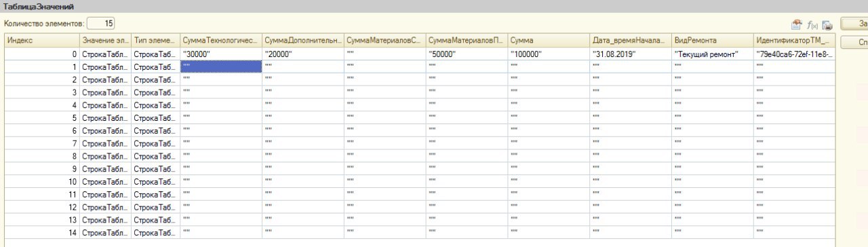Click index cell 7

pyautogui.click(x=42, y=143)
